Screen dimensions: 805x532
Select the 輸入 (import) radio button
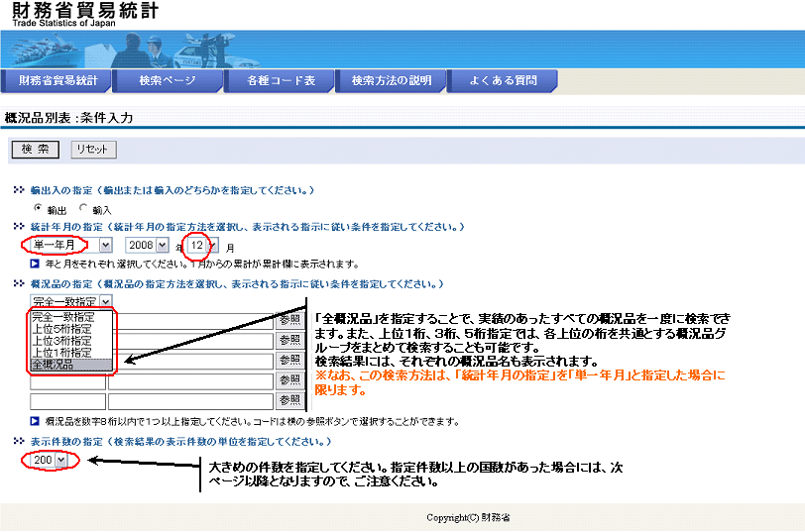tap(83, 208)
